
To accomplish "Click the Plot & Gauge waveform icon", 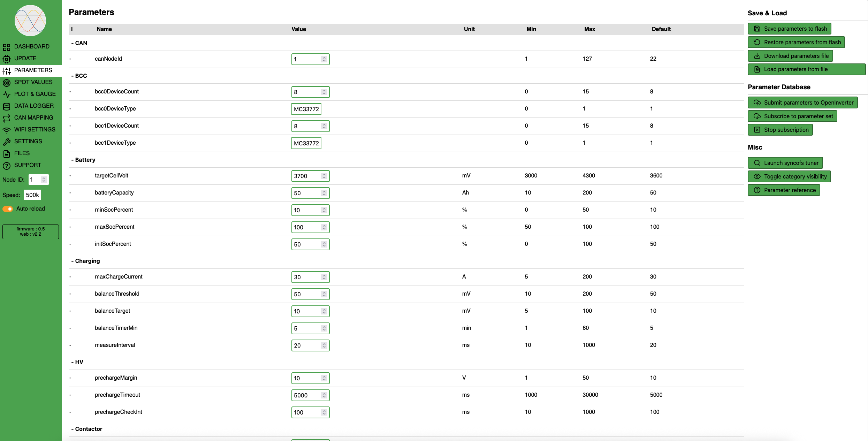I will pos(7,94).
